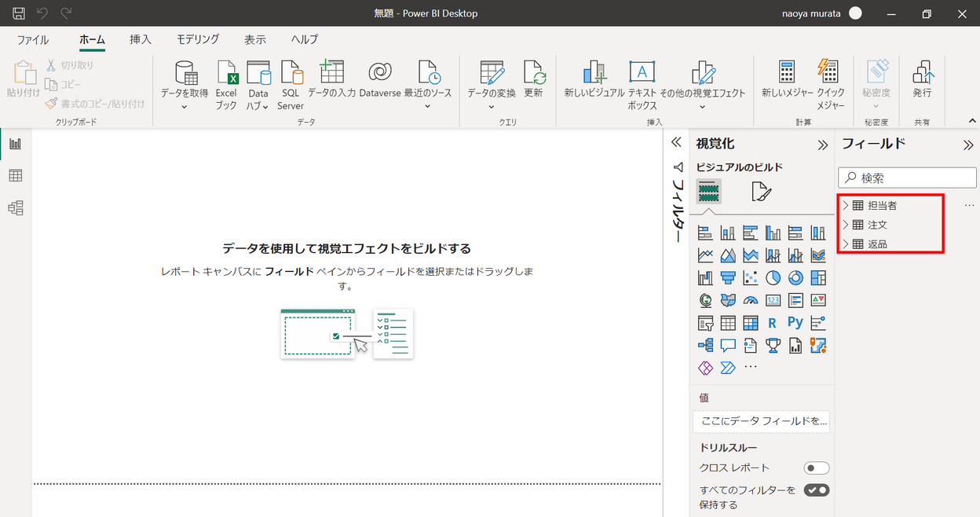Screen dimensions: 980x517
Task: Click the Dataverse button
Action: (x=380, y=79)
